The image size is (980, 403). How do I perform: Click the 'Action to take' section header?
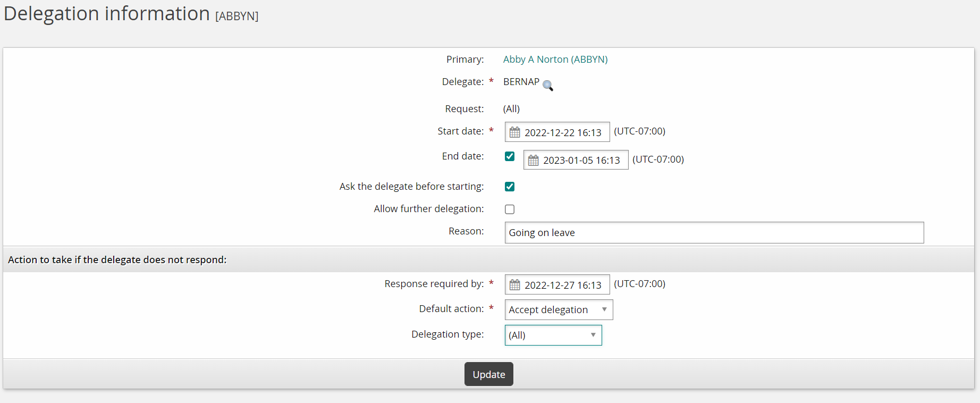[117, 260]
